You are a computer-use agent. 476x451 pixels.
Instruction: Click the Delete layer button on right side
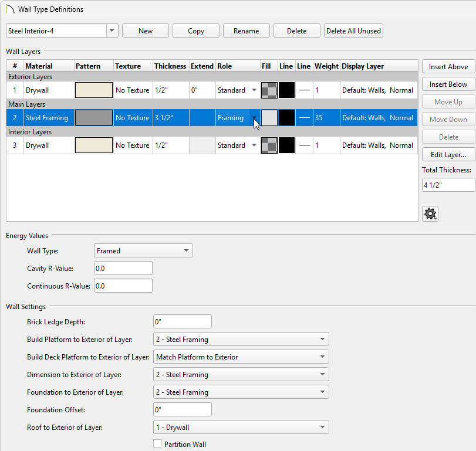448,137
